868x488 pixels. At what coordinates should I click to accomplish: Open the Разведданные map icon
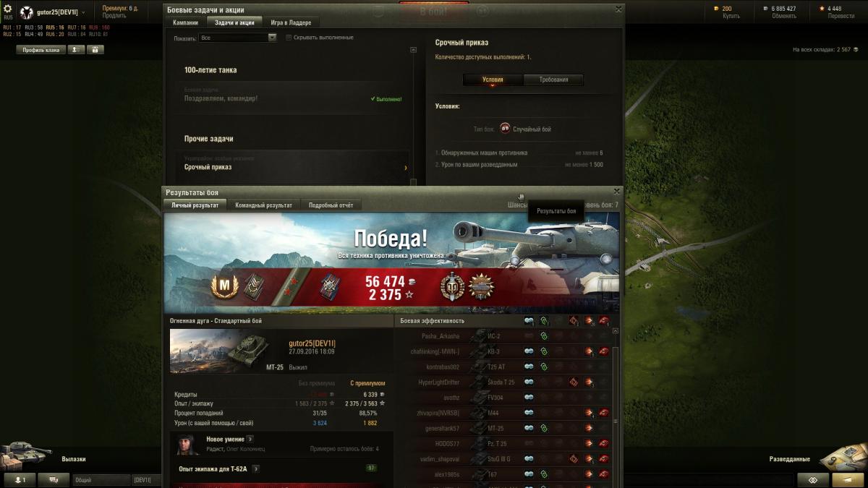[x=846, y=455]
